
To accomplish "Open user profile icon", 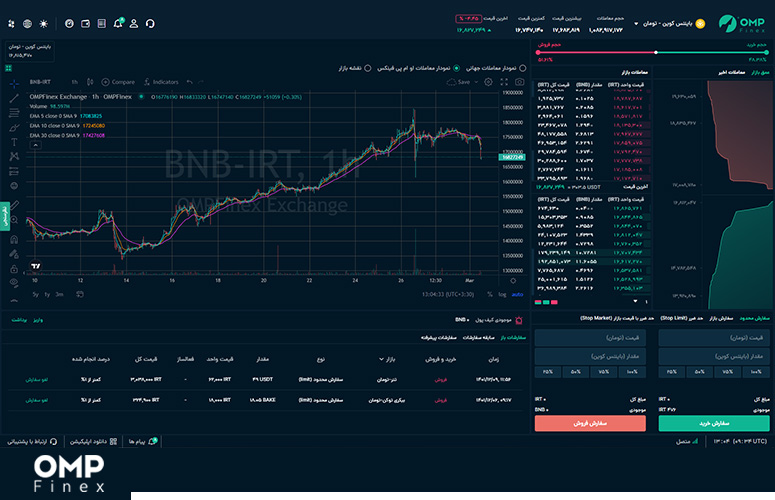I will point(133,23).
